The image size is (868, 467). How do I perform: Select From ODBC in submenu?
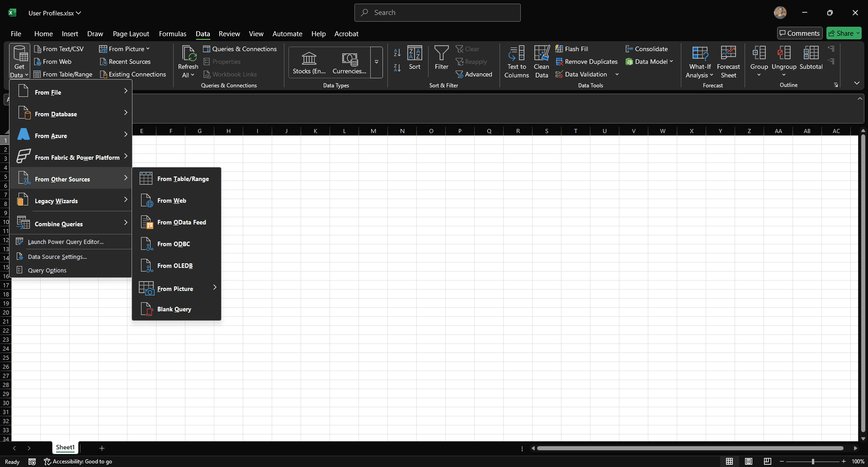click(176, 244)
